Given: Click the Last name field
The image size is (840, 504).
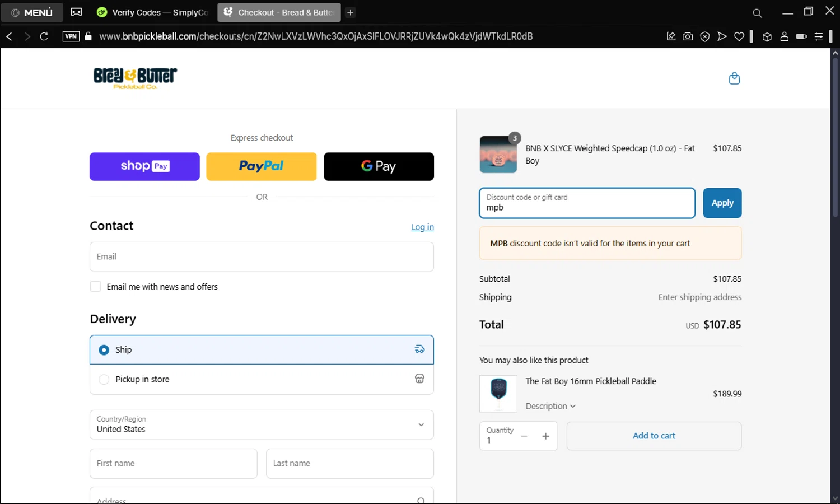Looking at the screenshot, I should click(350, 464).
